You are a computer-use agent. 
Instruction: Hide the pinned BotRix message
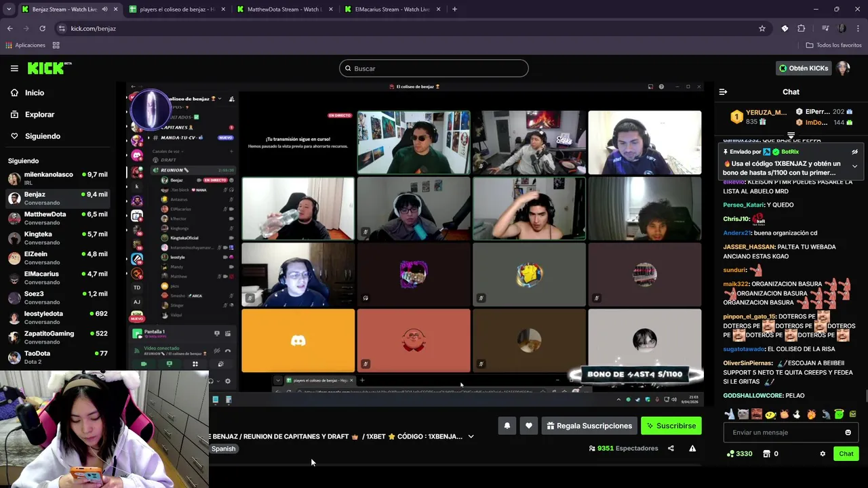[x=854, y=152]
